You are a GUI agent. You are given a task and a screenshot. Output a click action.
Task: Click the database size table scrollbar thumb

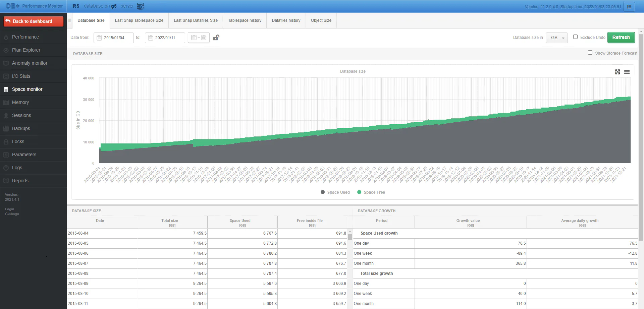pos(350,237)
